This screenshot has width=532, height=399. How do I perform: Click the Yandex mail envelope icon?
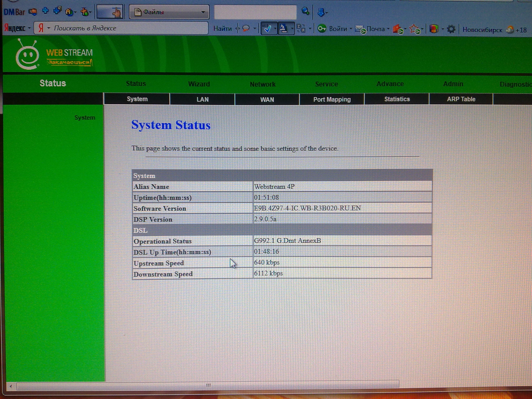click(x=361, y=30)
